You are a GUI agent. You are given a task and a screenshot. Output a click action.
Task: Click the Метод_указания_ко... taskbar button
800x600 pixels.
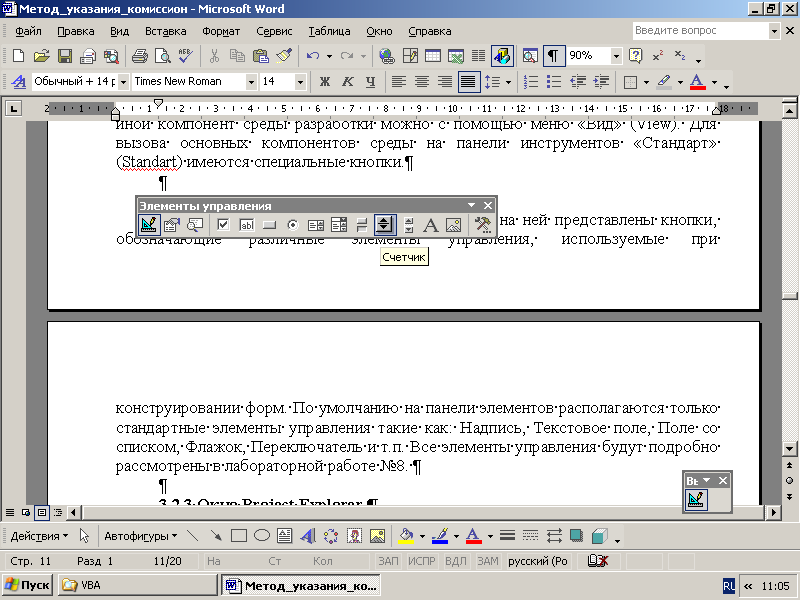pyautogui.click(x=301, y=585)
